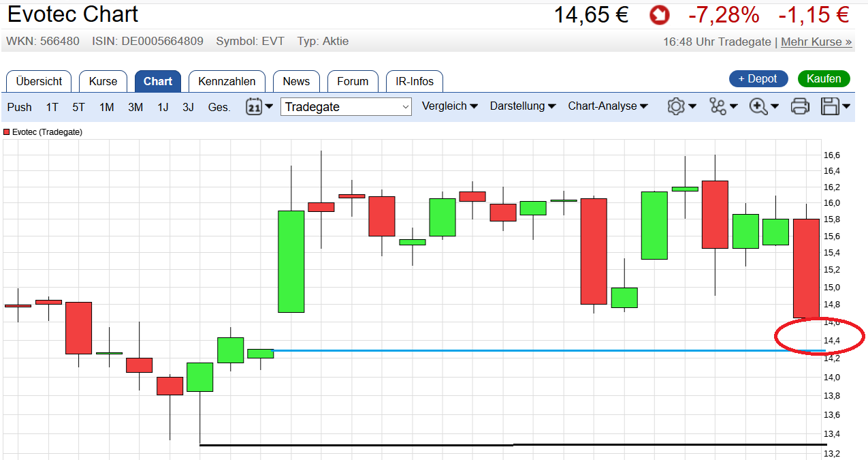The height and width of the screenshot is (460, 868).
Task: Select the 1M timeframe
Action: click(x=106, y=107)
